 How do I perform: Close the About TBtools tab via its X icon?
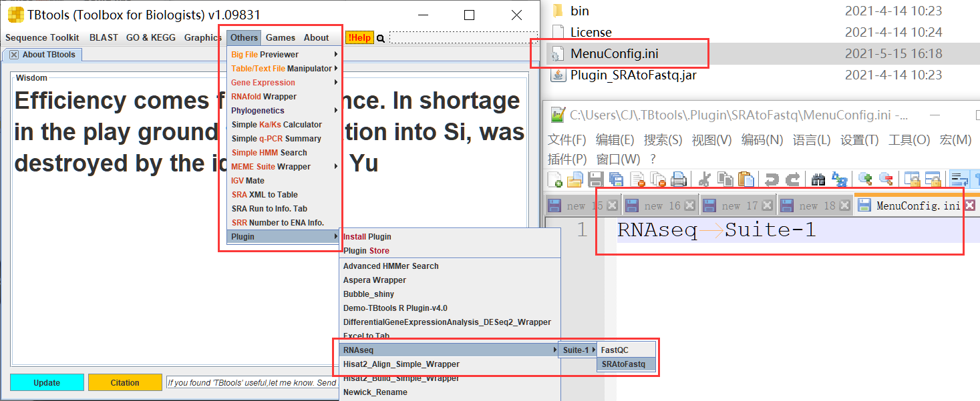14,55
